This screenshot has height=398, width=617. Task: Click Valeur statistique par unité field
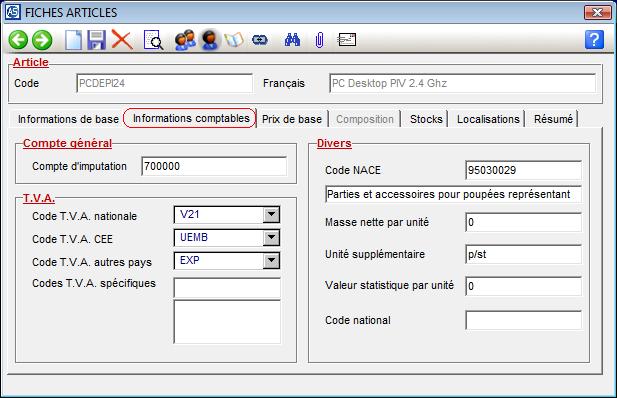pos(523,286)
